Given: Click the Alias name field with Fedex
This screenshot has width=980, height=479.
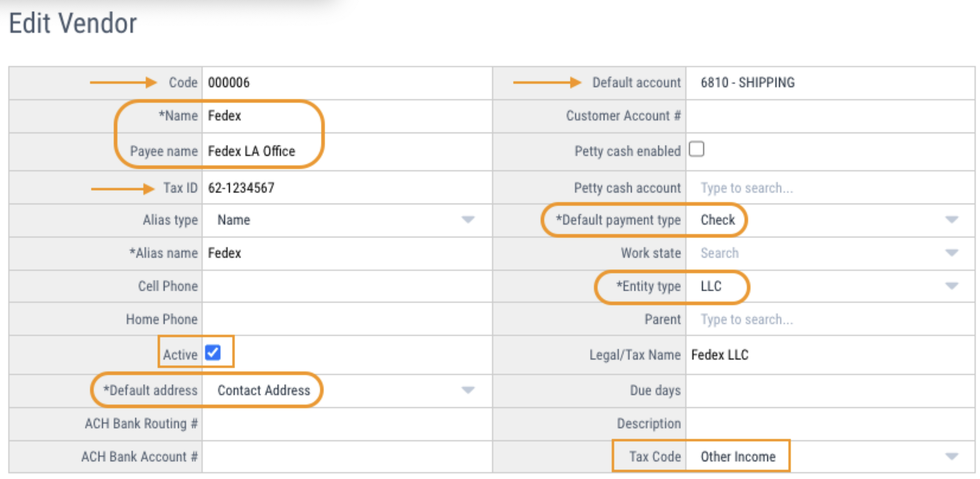Looking at the screenshot, I should (347, 253).
